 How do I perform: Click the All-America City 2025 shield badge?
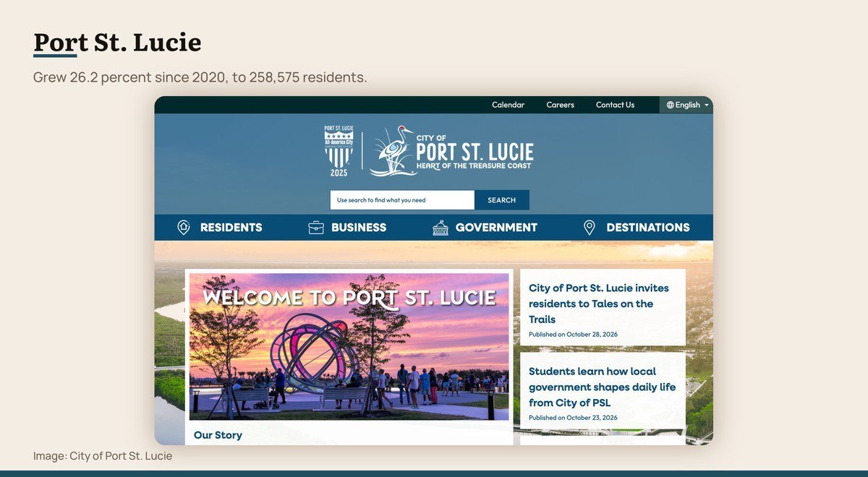pyautogui.click(x=339, y=151)
